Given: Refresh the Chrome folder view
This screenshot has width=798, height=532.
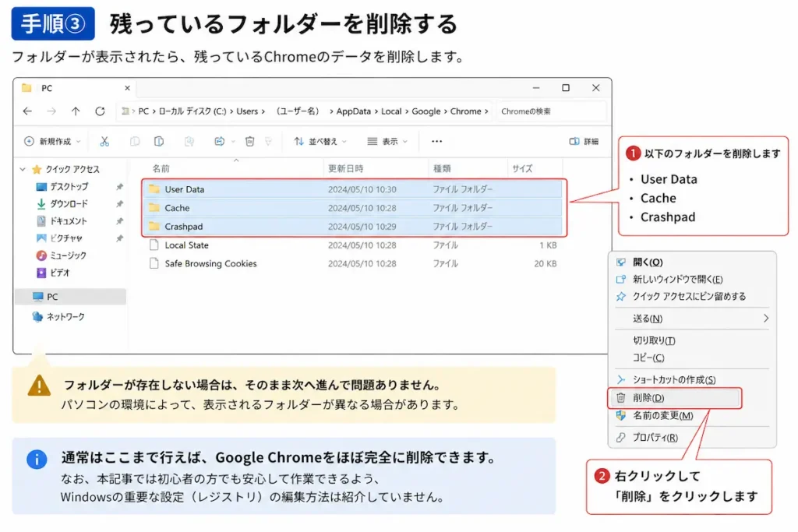Looking at the screenshot, I should click(100, 111).
